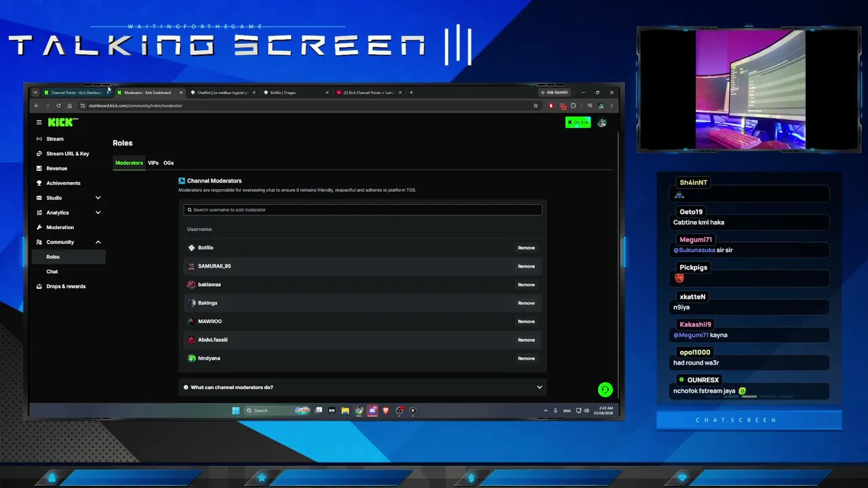Expand the Studio menu chevron

[98, 198]
